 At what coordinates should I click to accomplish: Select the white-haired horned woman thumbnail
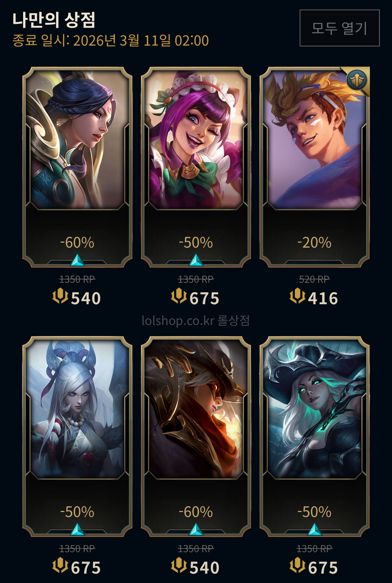coord(77,409)
